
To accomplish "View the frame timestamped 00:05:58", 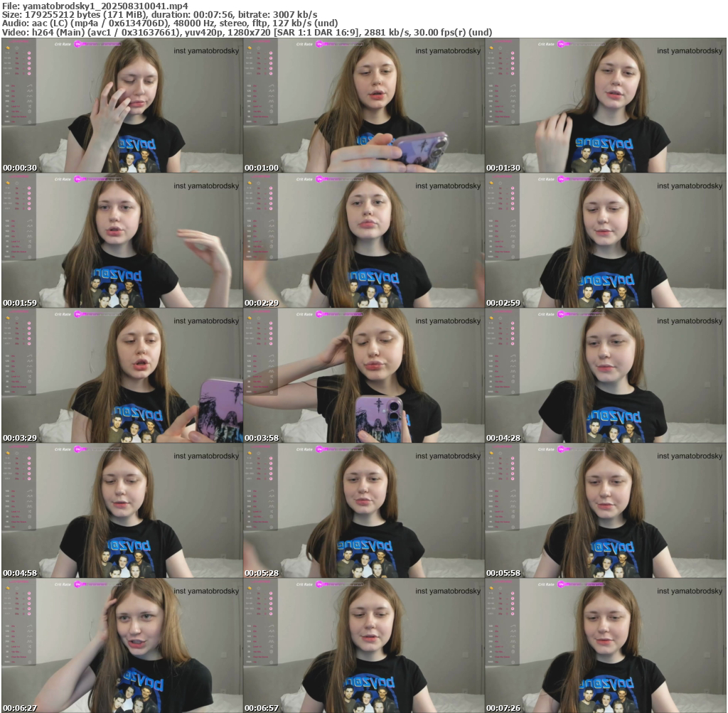I will 606,510.
